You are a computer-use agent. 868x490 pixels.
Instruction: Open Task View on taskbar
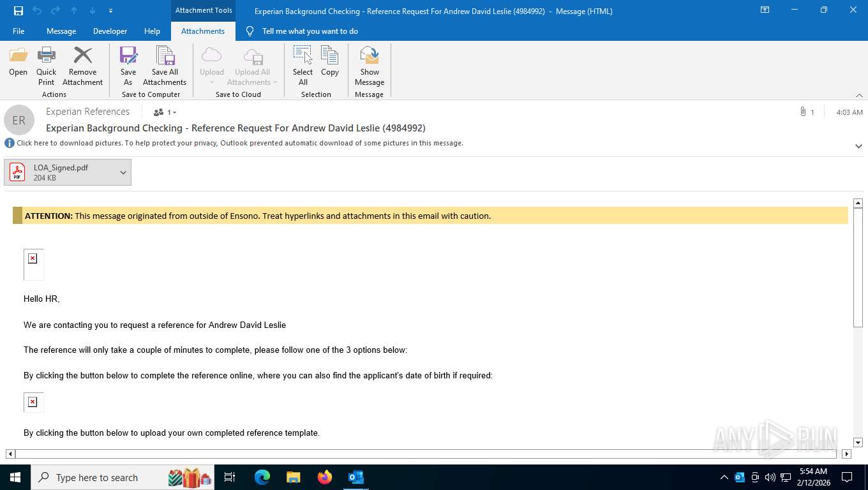click(x=230, y=477)
